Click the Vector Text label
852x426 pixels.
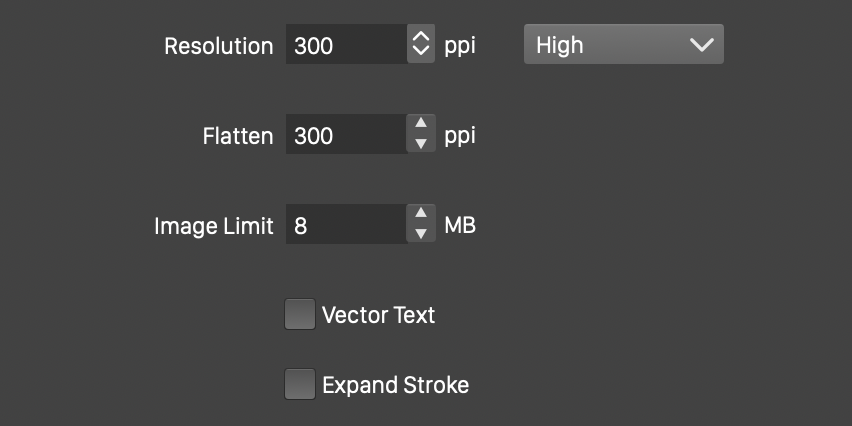(x=378, y=315)
